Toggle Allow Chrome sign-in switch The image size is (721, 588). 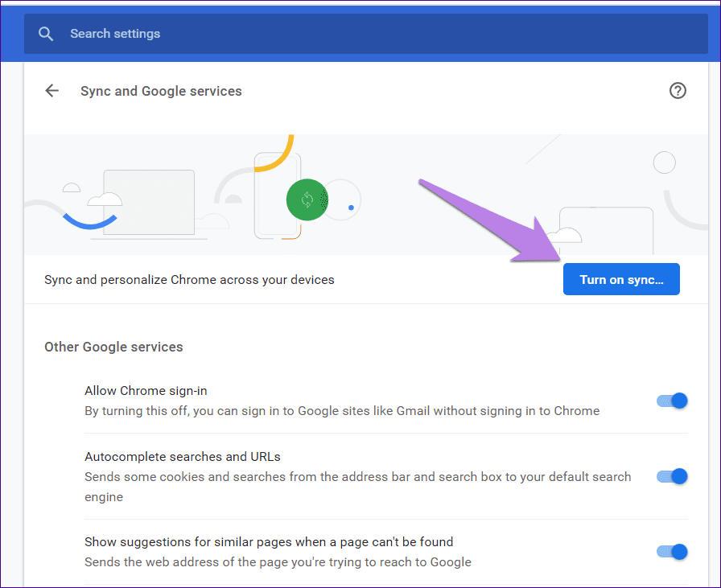click(x=672, y=401)
